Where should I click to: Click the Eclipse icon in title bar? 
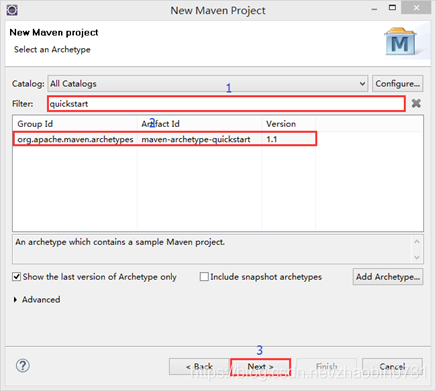[12, 10]
